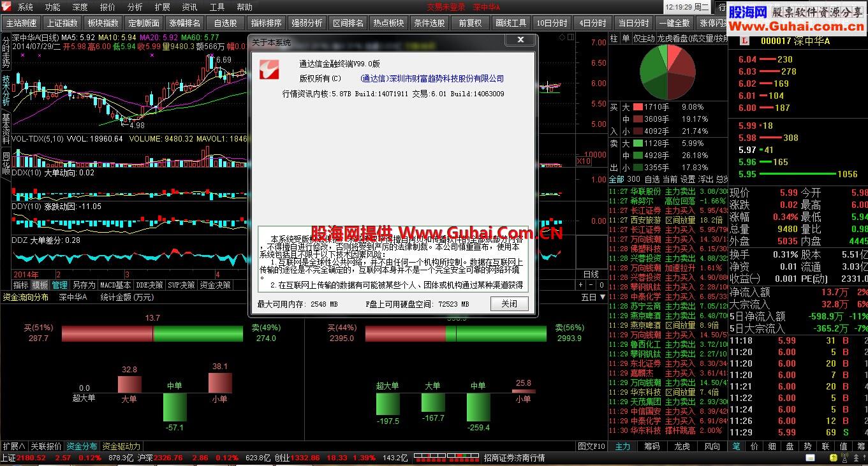868x466 pixels.
Task: Select the 风向 tab
Action: click(x=712, y=446)
